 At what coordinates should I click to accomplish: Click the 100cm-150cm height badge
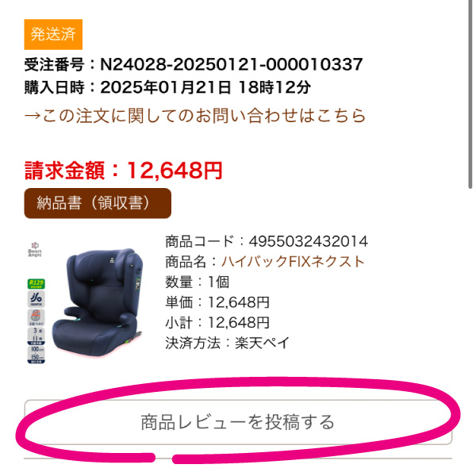[36, 355]
